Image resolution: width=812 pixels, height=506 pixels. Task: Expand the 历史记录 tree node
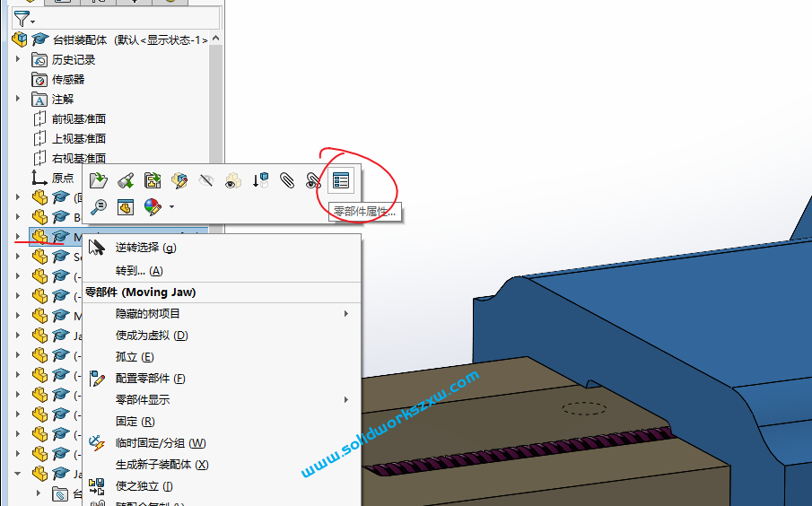click(17, 59)
